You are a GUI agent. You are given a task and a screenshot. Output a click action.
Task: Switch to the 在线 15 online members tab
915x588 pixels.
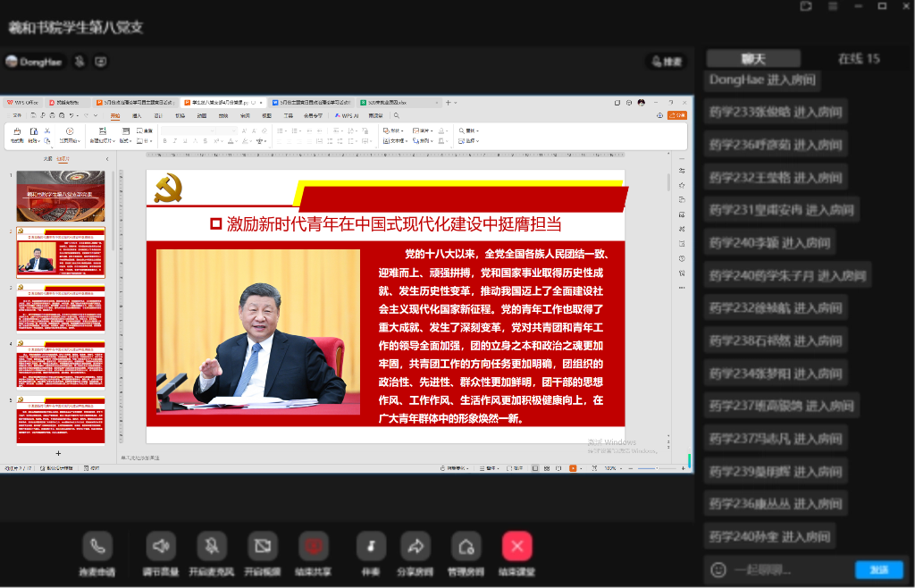tap(858, 59)
